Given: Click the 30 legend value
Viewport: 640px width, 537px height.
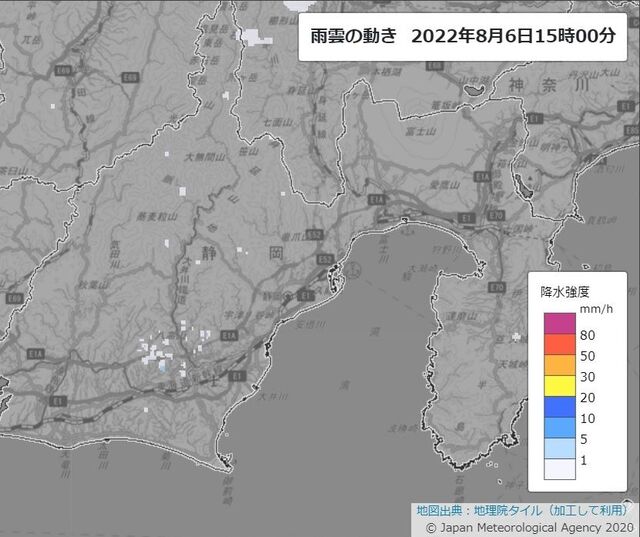Looking at the screenshot, I should point(587,377).
